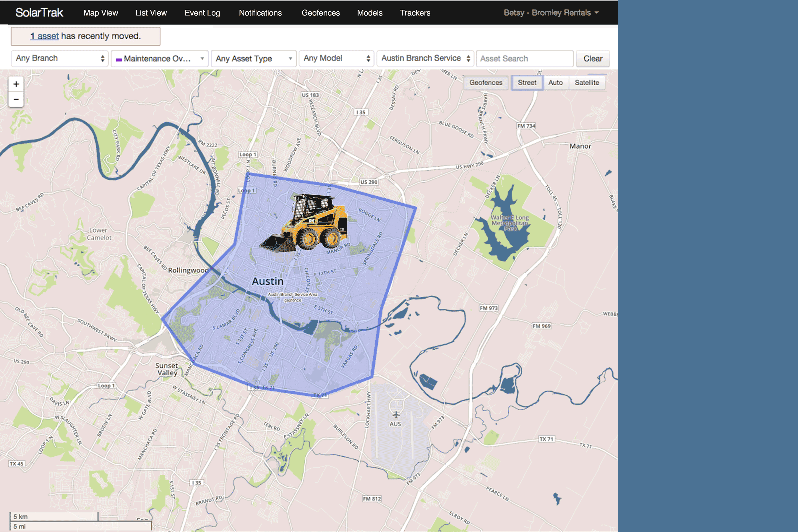Click the map zoom out minus button
The image size is (798, 532).
16,99
